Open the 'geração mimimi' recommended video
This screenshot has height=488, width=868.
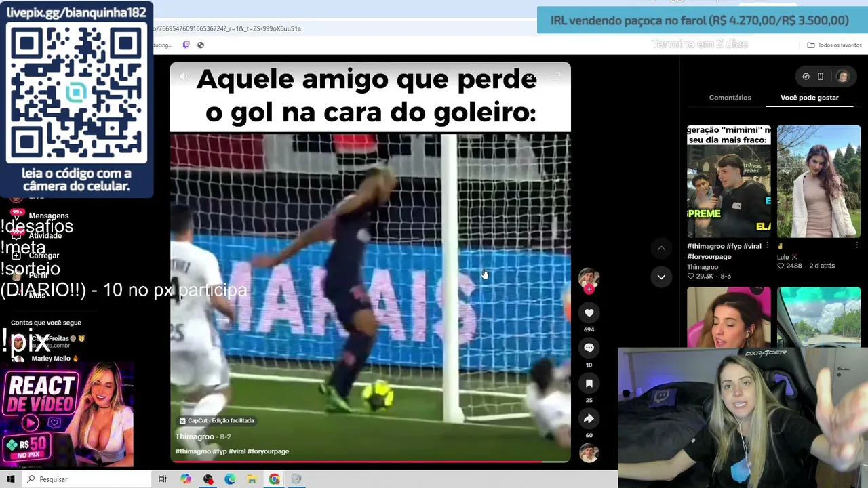[729, 181]
